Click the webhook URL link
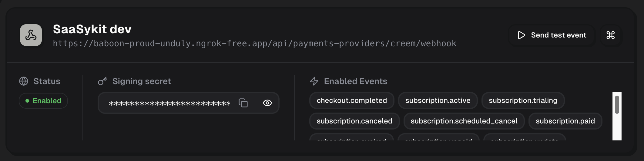 click(x=254, y=44)
